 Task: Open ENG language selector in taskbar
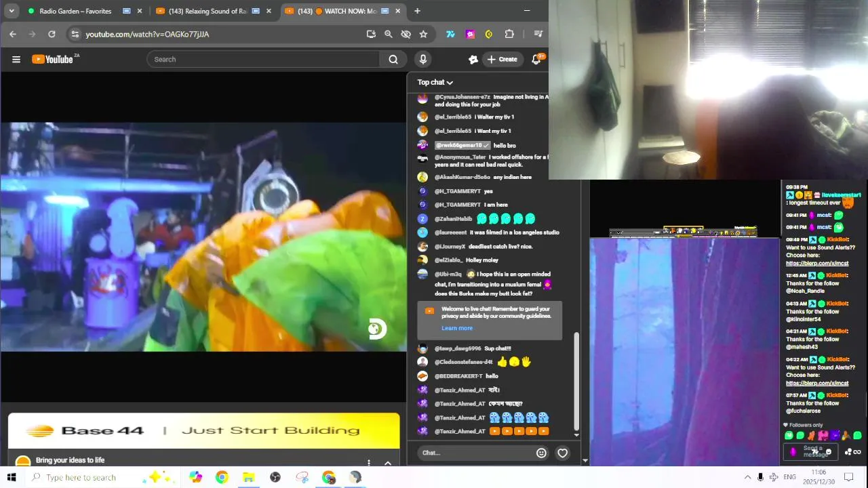pyautogui.click(x=789, y=477)
